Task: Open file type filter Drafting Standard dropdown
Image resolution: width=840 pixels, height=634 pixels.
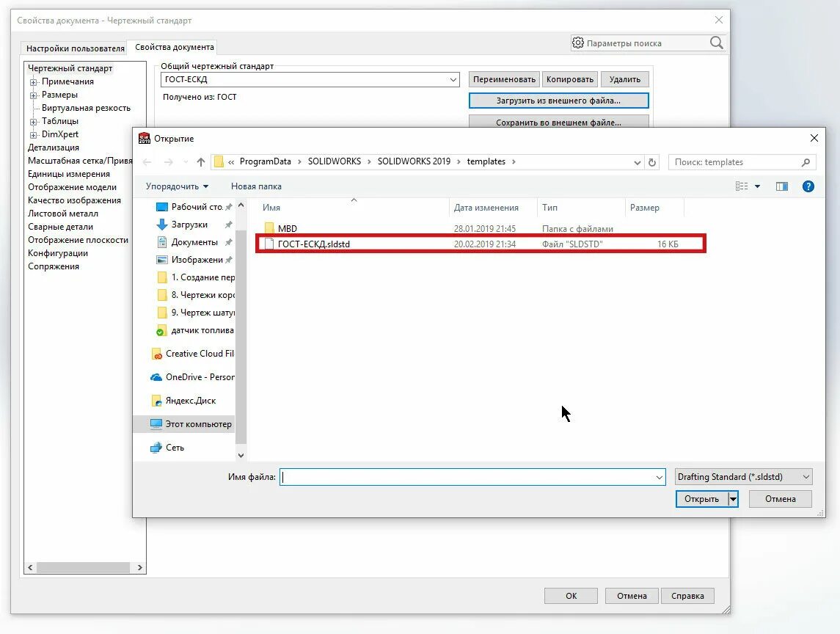Action: pos(744,477)
